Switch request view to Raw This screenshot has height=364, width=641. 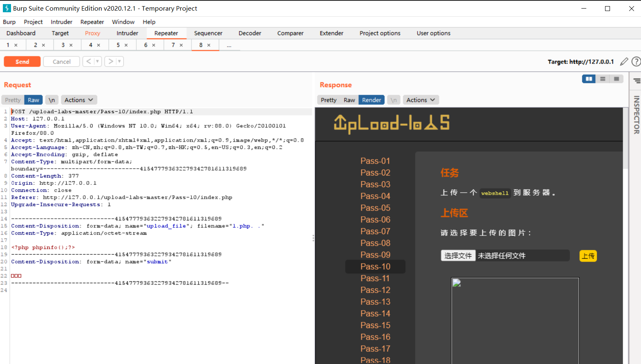(33, 100)
